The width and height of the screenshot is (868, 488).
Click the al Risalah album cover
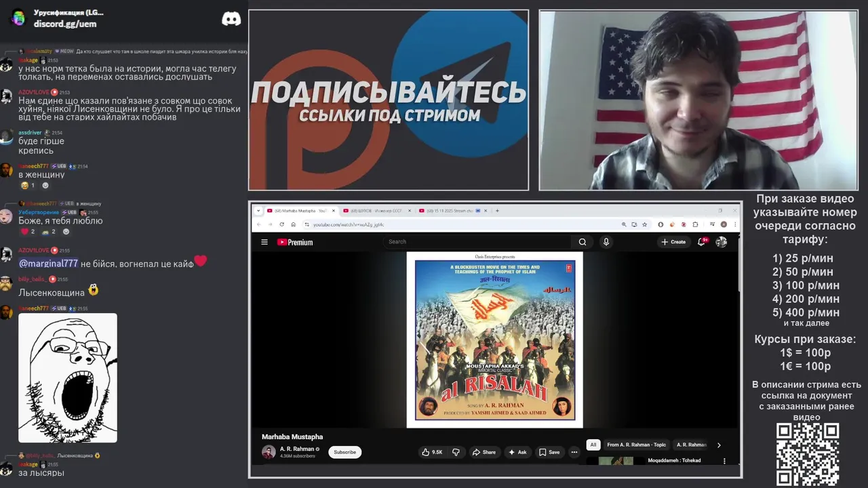click(495, 340)
